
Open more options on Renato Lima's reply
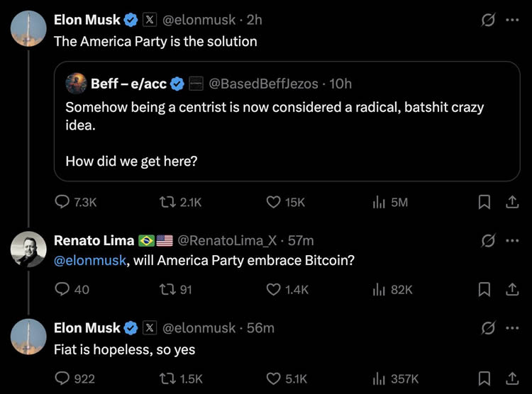coord(511,241)
